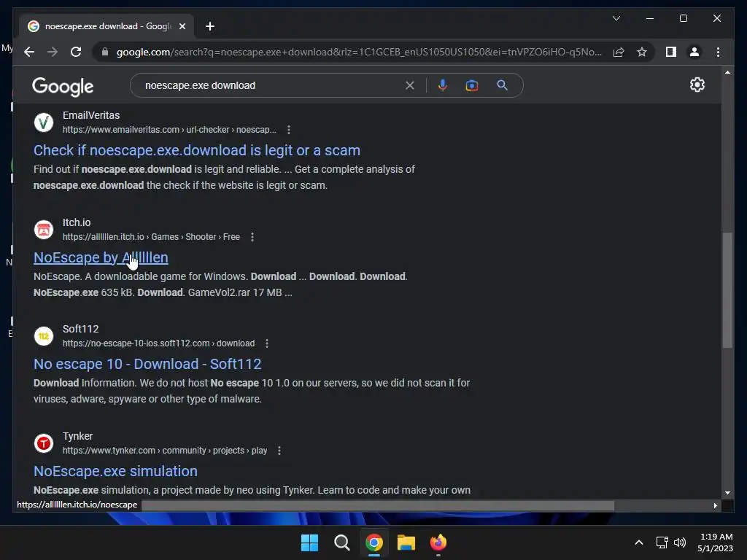Open File Explorer from the taskbar
Viewport: 747px width, 560px height.
[x=406, y=542]
